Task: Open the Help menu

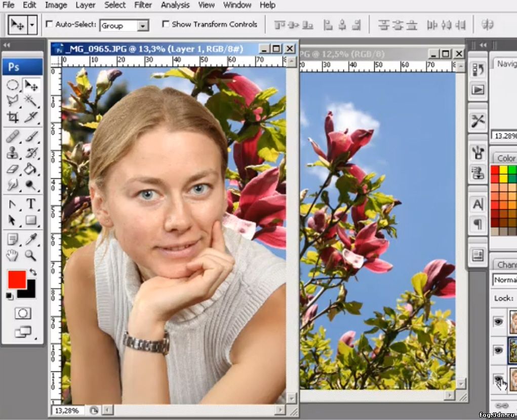Action: pos(267,5)
